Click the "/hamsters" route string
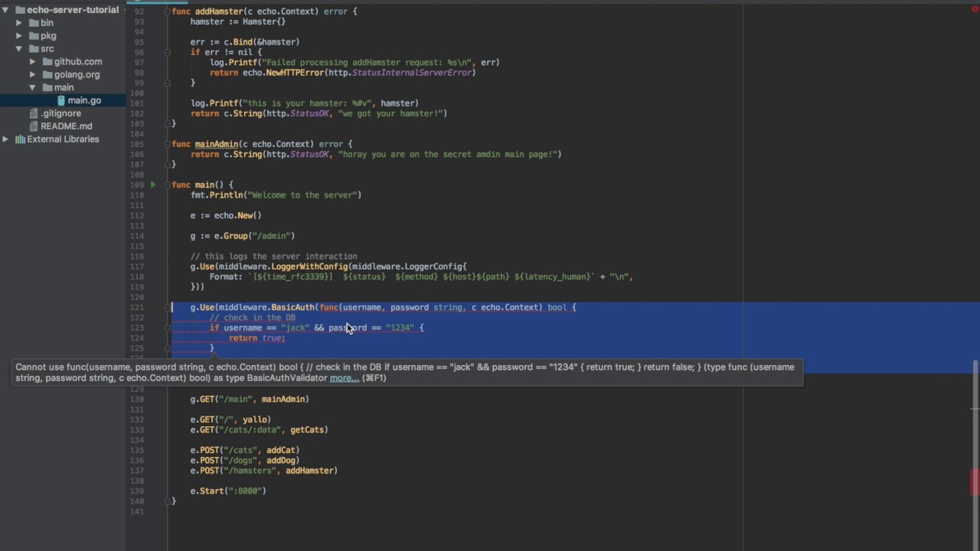The height and width of the screenshot is (551, 980). (x=250, y=471)
